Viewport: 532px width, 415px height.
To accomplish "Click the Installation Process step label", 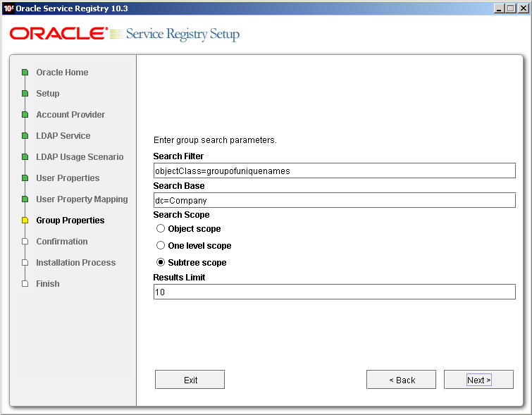I will pyautogui.click(x=75, y=263).
